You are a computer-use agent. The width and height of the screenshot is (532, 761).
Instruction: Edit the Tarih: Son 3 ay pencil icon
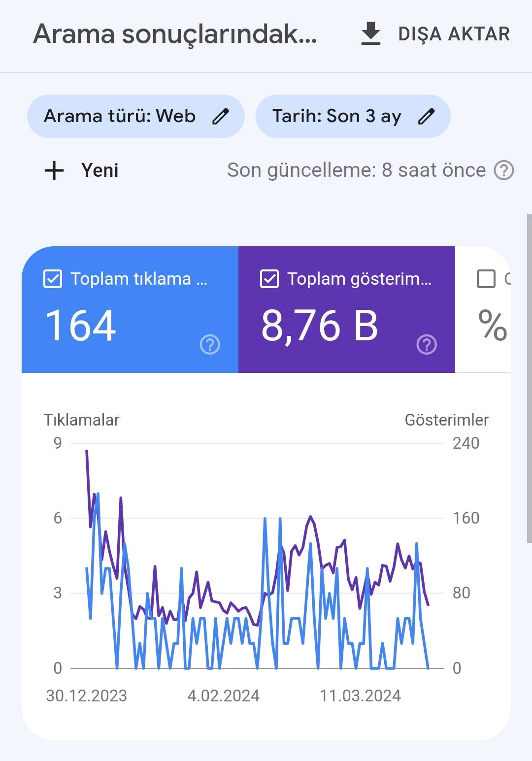click(x=426, y=116)
